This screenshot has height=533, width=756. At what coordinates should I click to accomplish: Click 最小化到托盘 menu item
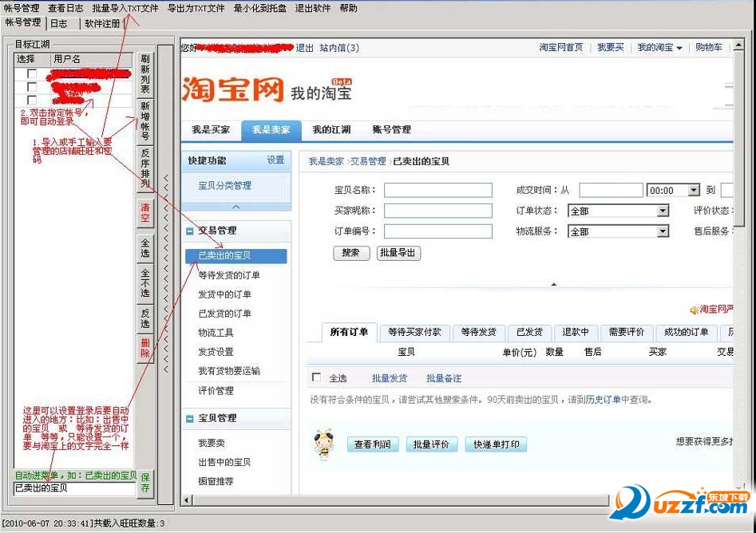click(259, 8)
